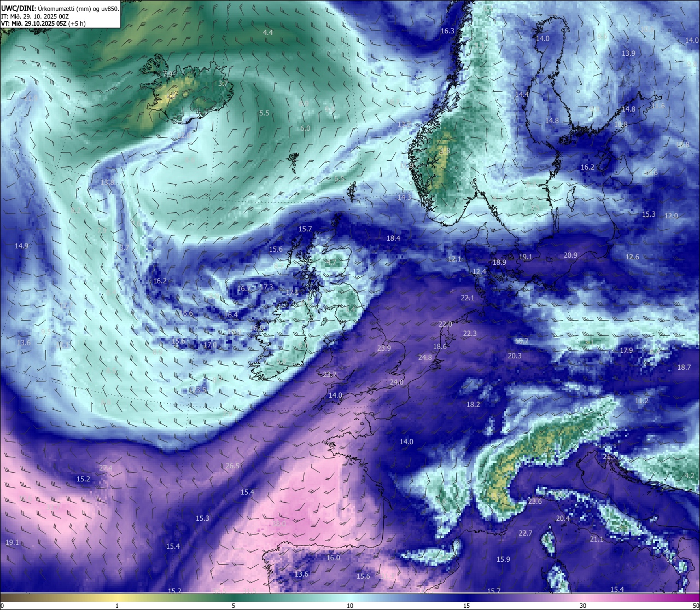The height and width of the screenshot is (610, 700).
Task: Click the 11.2 value on the map
Action: [641, 401]
